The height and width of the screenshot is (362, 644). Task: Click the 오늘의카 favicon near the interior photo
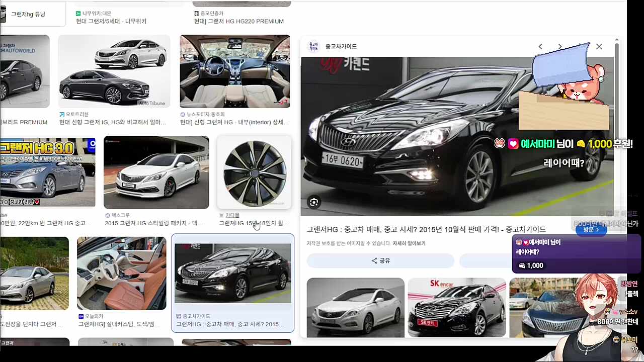tap(80, 316)
